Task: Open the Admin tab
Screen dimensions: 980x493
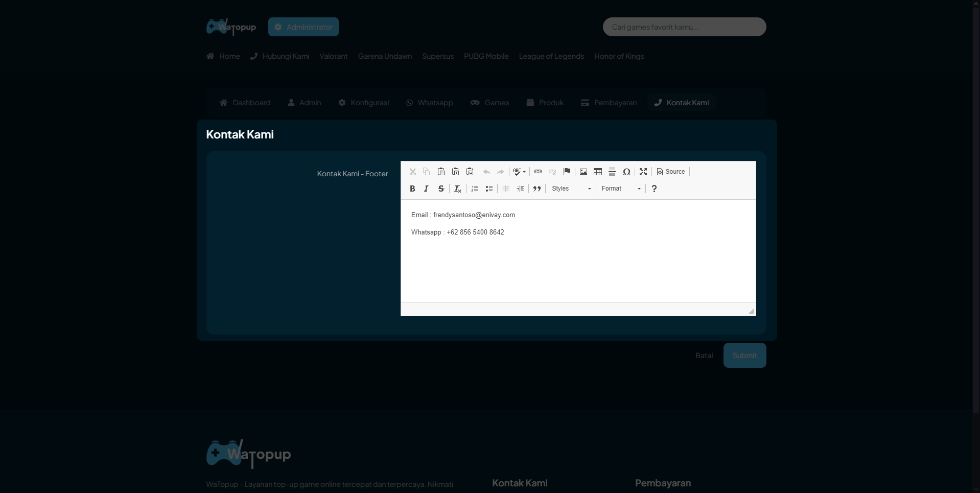Action: point(305,103)
